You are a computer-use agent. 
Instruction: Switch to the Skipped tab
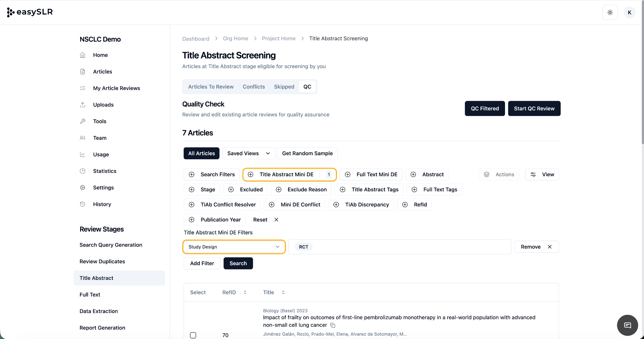(284, 87)
